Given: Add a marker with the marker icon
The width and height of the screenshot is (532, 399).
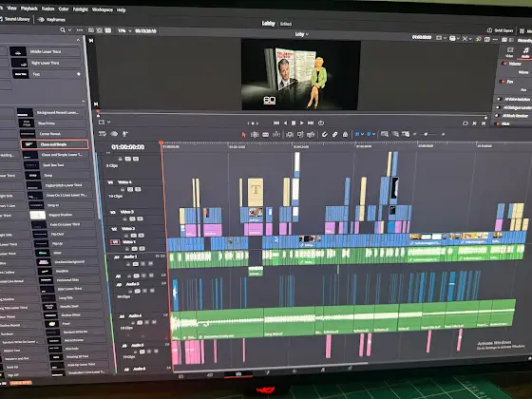Looking at the screenshot, I should click(369, 134).
